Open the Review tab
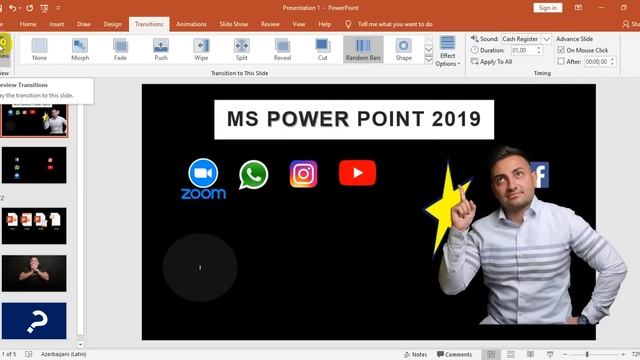 (270, 24)
